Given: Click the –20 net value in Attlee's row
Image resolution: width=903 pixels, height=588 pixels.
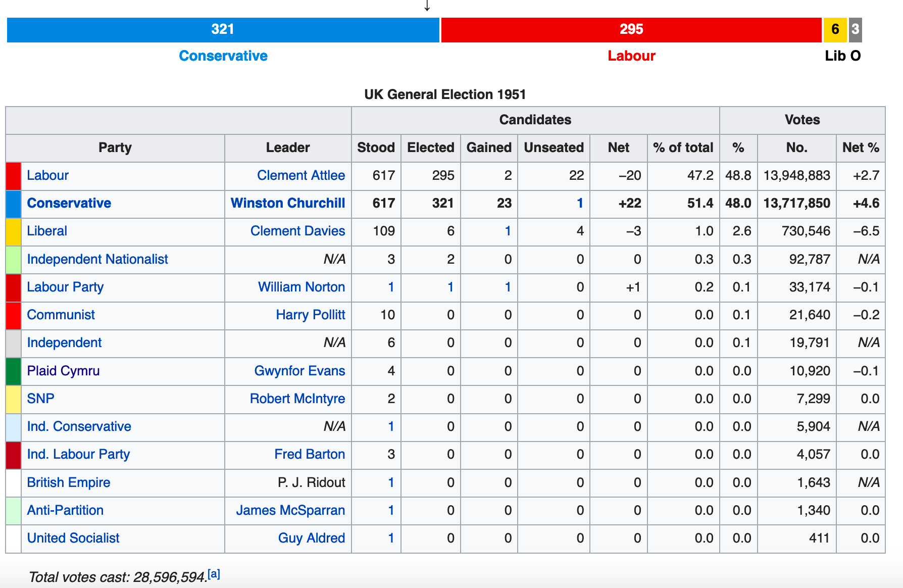Looking at the screenshot, I should (x=630, y=175).
